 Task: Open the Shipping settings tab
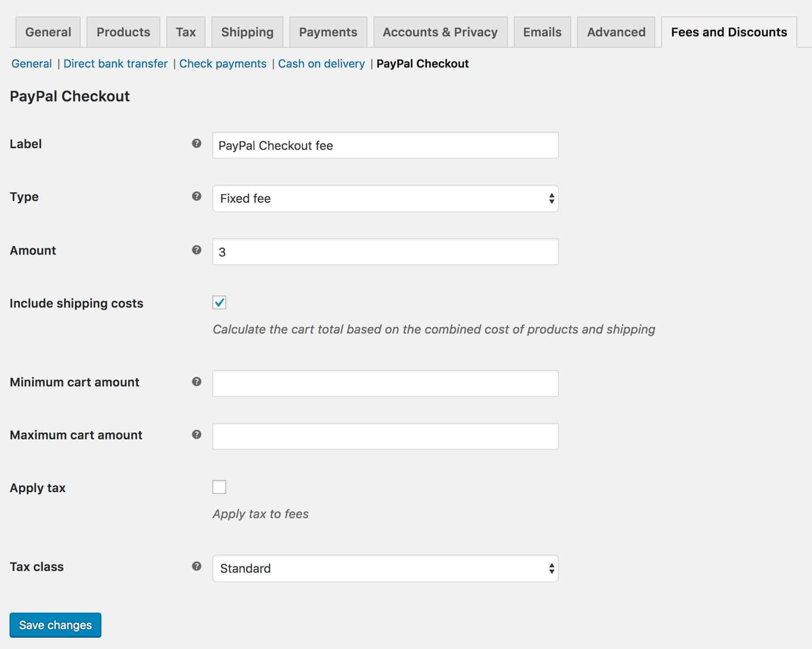click(x=247, y=32)
